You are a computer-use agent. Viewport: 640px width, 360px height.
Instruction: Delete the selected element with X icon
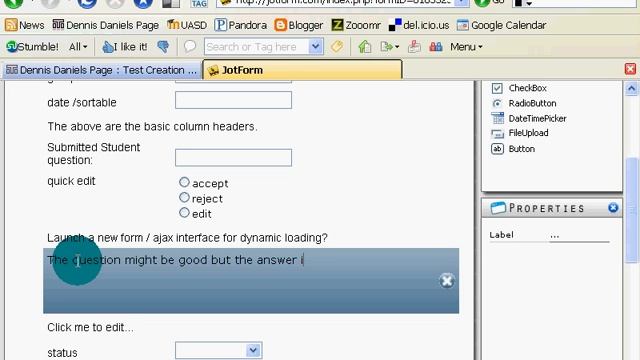(x=447, y=281)
